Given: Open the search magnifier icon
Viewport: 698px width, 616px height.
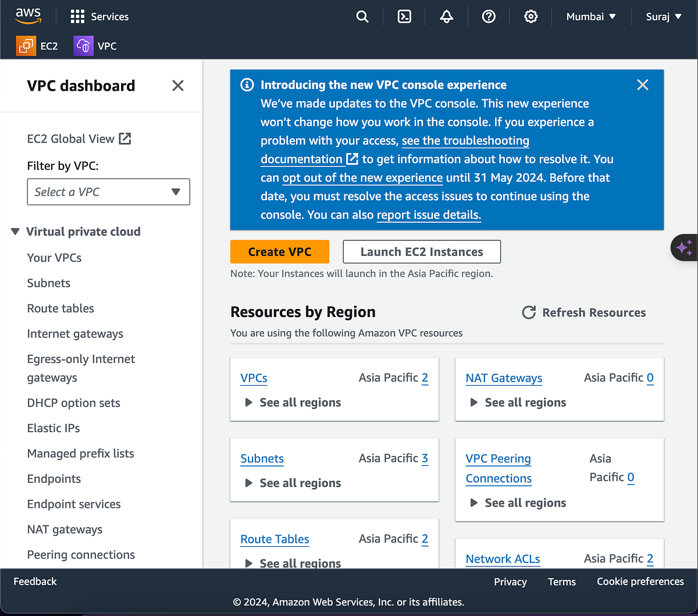Looking at the screenshot, I should [362, 16].
